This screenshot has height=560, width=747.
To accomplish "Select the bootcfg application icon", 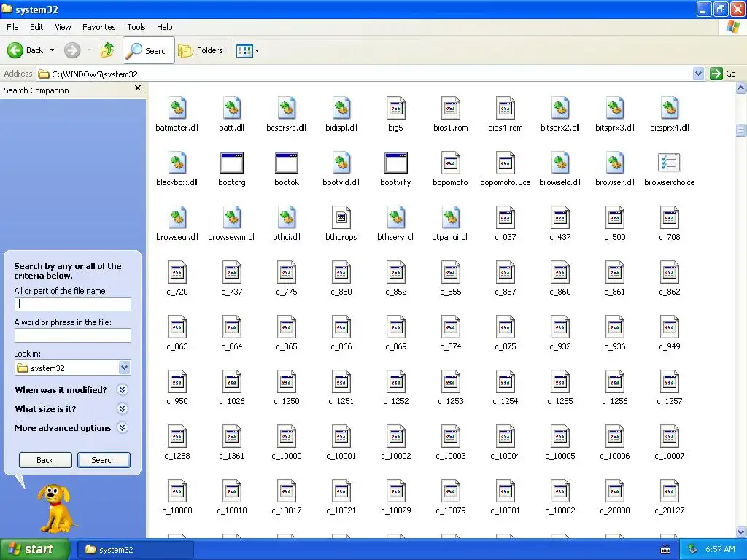I will [x=231, y=163].
